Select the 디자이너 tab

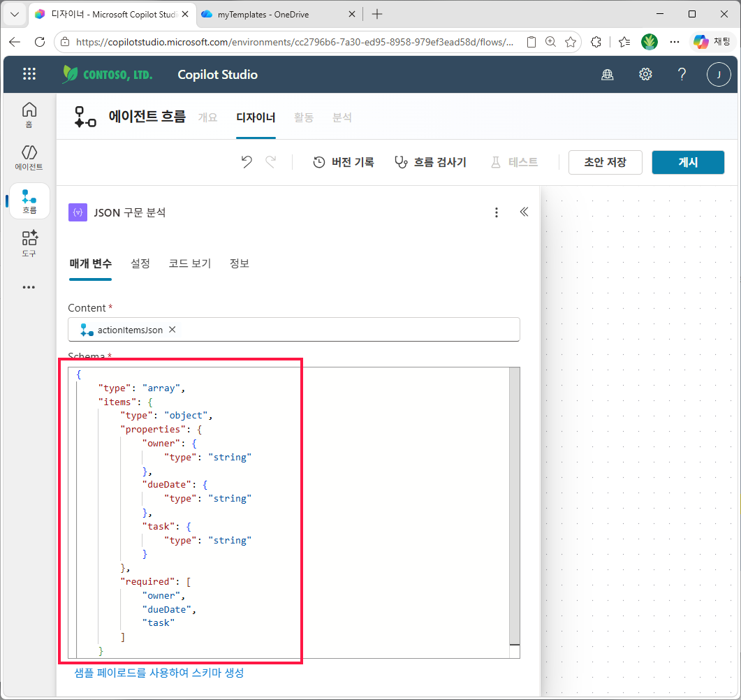tap(256, 117)
